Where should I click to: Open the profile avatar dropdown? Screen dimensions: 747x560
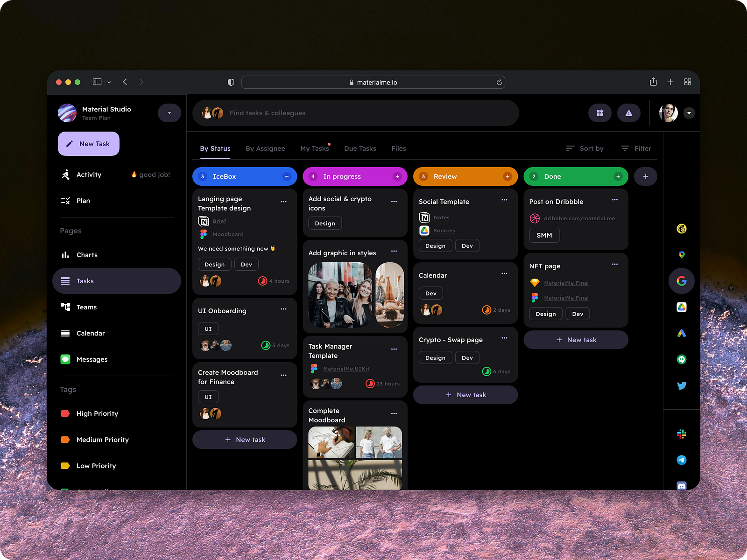point(689,113)
